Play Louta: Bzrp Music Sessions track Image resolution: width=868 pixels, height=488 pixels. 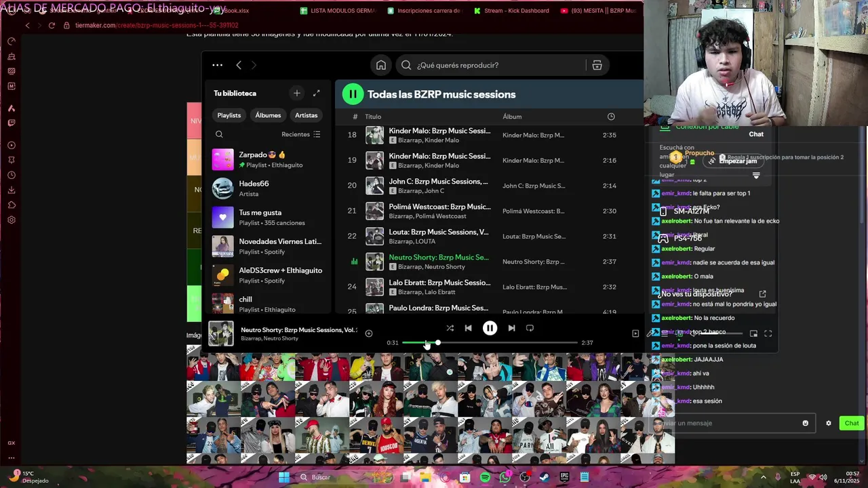(x=488, y=236)
